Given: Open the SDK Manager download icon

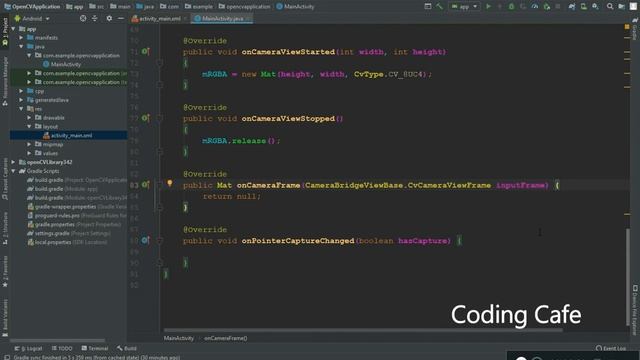Looking at the screenshot, I should 596,7.
